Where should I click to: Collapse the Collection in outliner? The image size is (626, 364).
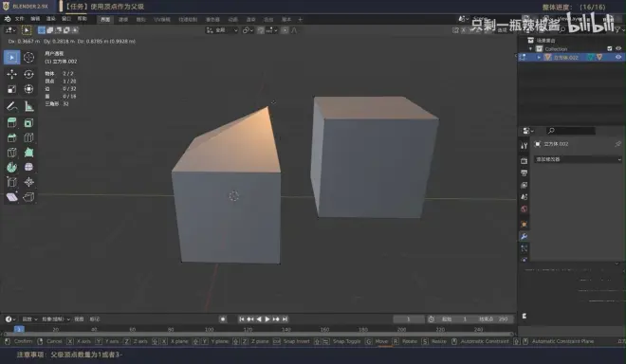530,48
